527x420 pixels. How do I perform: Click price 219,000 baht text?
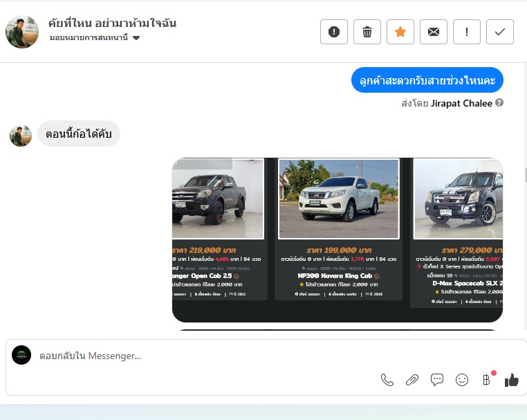[204, 250]
